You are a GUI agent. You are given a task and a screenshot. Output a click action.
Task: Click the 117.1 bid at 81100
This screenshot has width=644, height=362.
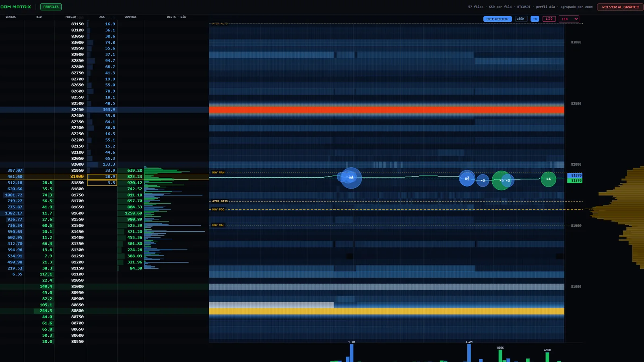coord(46,274)
